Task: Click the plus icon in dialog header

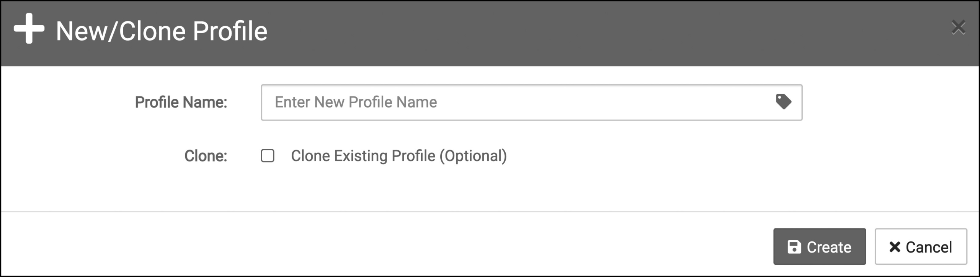Action: [x=29, y=29]
